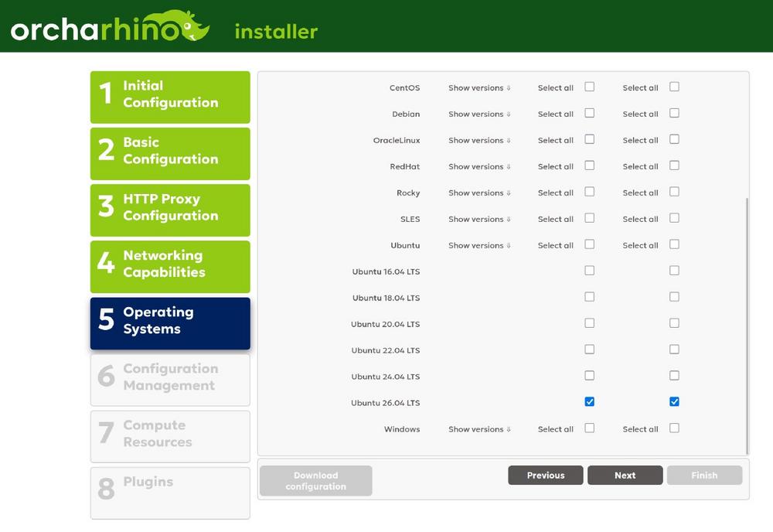Check the second Ubuntu 24.04 LTS checkbox
The image size is (773, 532).
[675, 376]
